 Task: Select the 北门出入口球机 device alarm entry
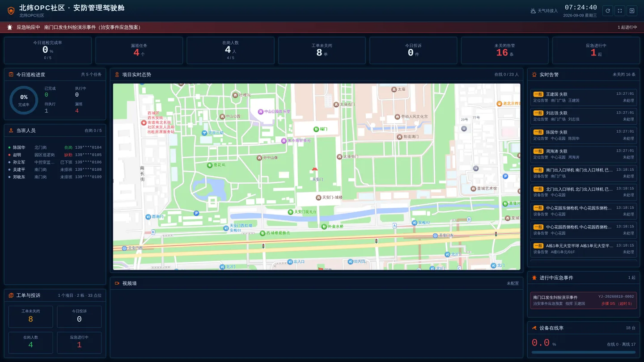584,192
